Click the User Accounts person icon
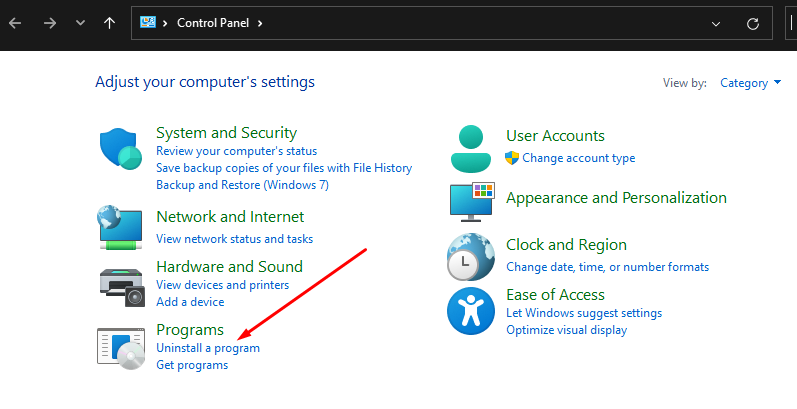 tap(471, 149)
